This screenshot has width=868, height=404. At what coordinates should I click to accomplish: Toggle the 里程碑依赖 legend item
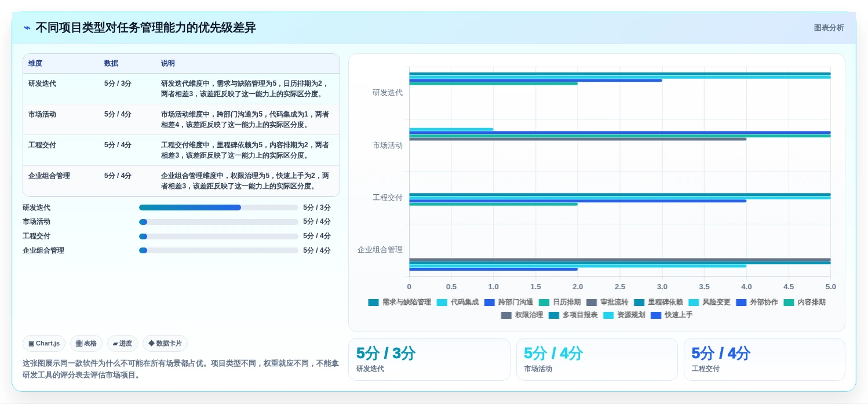click(658, 302)
